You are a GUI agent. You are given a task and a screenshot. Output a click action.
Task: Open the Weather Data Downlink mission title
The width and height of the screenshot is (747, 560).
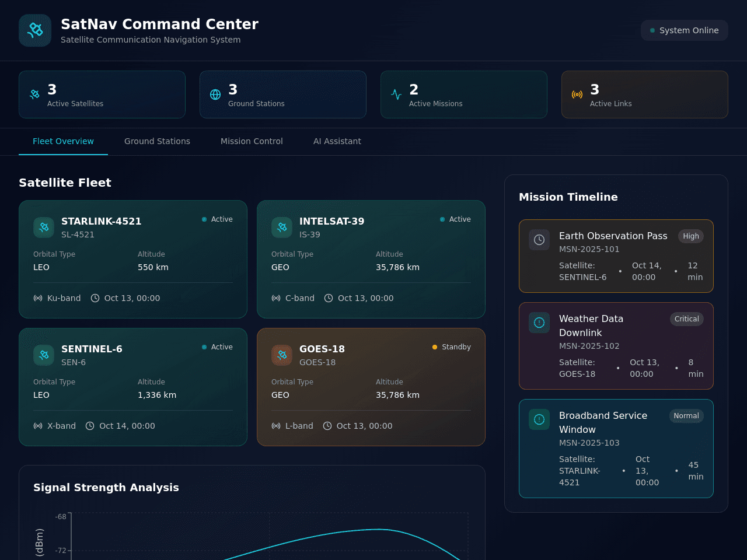pos(591,325)
